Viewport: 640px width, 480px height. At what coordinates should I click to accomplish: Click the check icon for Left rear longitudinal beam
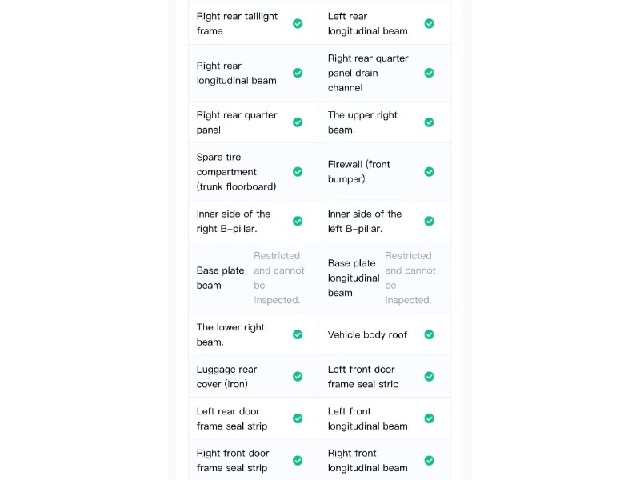[x=429, y=23]
